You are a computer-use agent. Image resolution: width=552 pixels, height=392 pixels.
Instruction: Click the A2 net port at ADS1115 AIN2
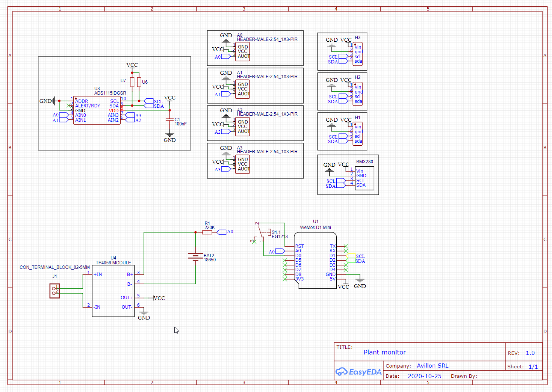coord(133,120)
